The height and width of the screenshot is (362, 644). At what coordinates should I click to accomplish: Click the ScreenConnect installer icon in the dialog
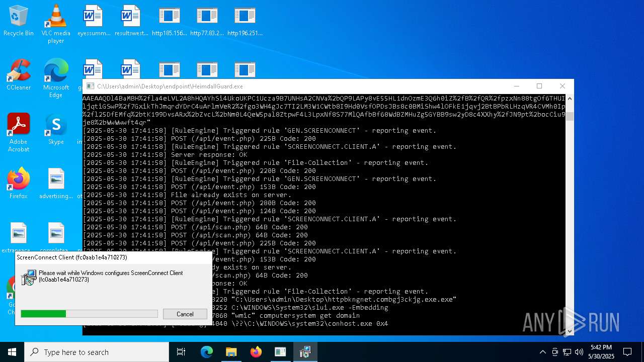[29, 277]
